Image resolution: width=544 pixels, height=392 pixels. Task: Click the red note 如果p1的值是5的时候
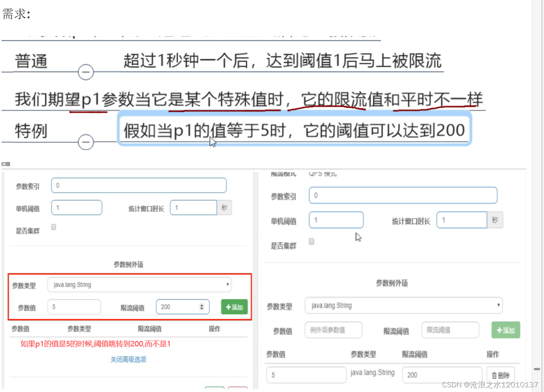point(95,344)
